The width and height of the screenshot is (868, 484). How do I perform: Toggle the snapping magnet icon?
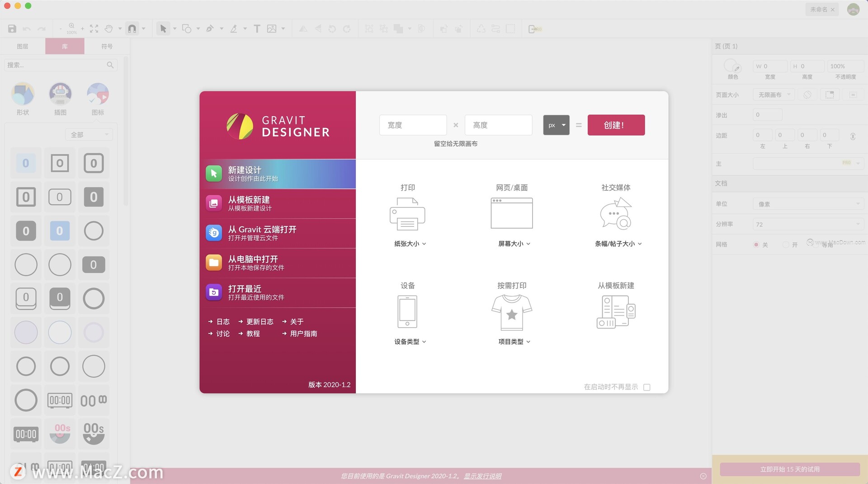point(132,29)
